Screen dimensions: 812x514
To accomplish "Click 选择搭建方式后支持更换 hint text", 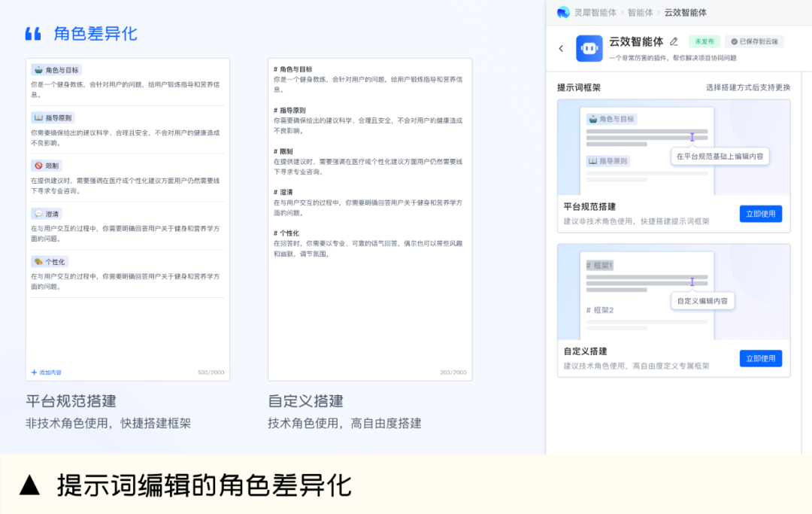I will pos(748,87).
